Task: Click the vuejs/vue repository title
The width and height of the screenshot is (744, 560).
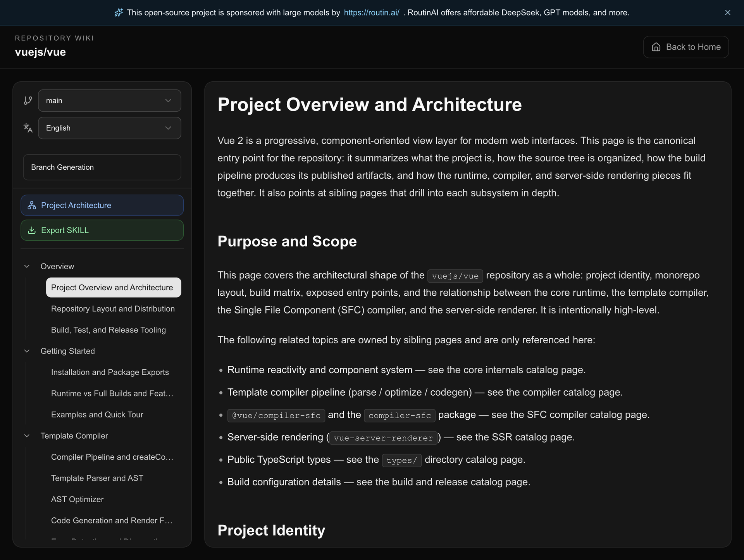Action: 40,52
